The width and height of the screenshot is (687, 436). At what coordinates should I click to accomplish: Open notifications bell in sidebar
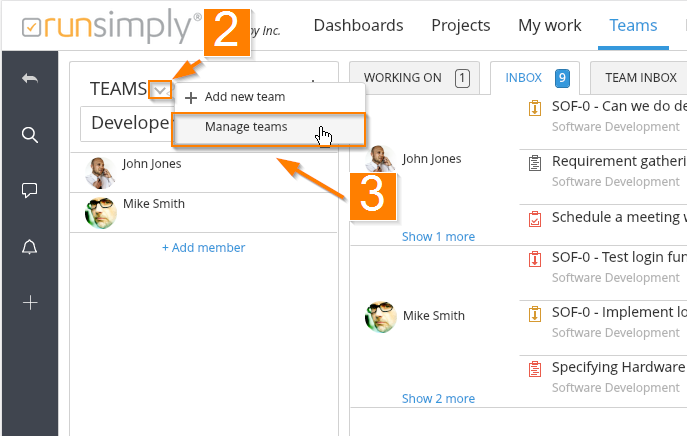coord(29,246)
